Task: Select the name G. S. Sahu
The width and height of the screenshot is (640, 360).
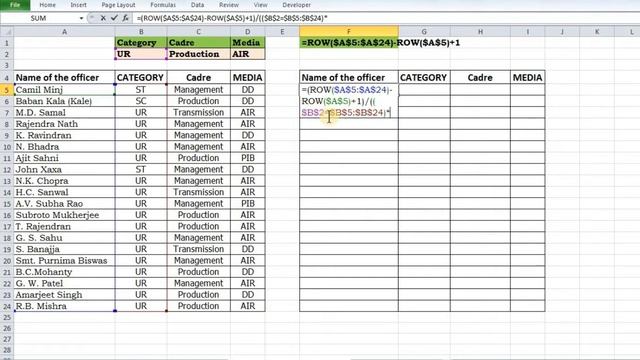Action: (39, 238)
